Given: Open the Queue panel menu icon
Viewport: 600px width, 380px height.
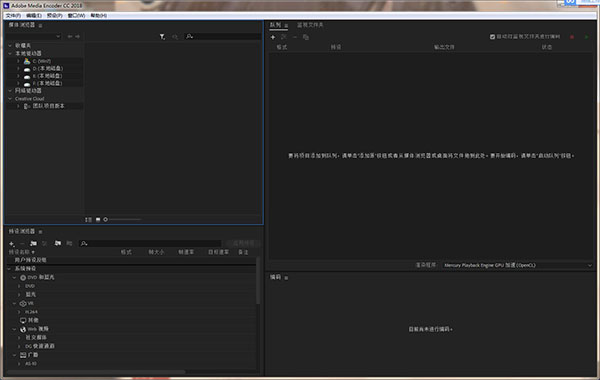Looking at the screenshot, I should [286, 25].
